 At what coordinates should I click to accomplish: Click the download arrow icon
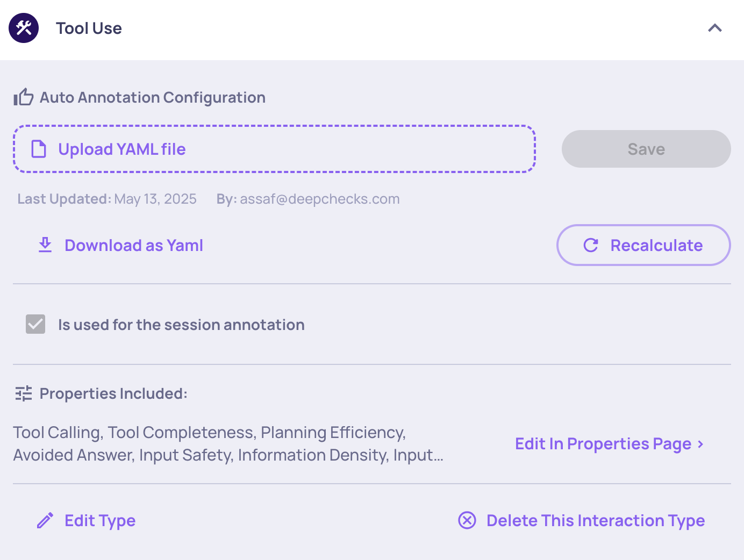pyautogui.click(x=45, y=245)
